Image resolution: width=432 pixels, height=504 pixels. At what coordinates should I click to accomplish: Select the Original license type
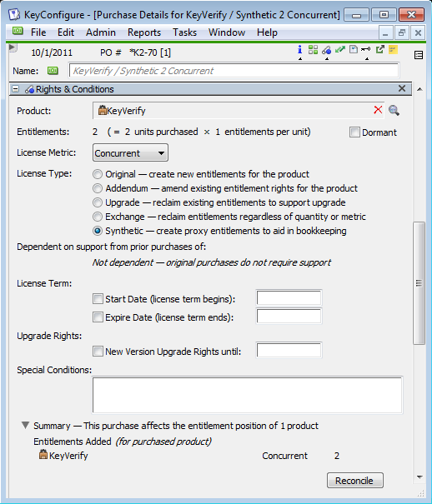(98, 174)
